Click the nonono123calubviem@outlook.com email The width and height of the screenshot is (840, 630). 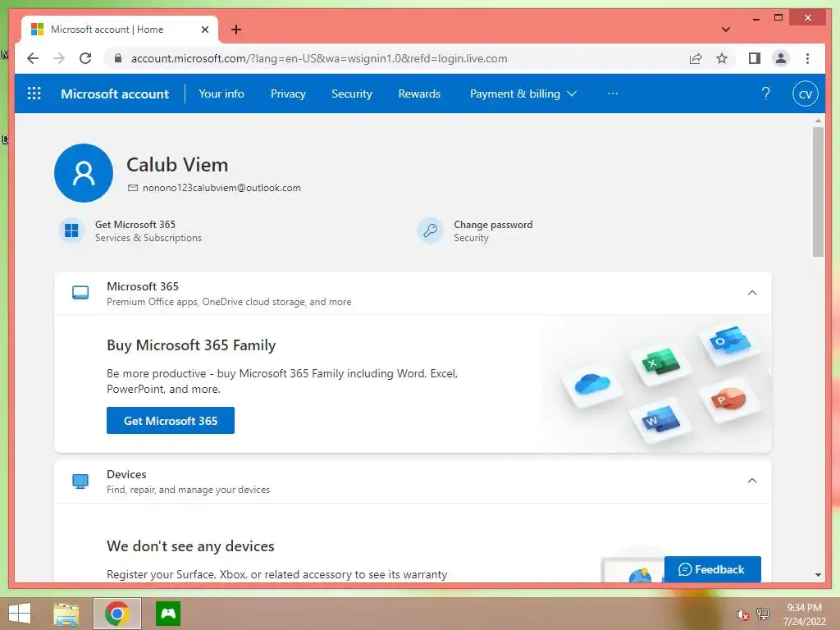click(x=221, y=188)
